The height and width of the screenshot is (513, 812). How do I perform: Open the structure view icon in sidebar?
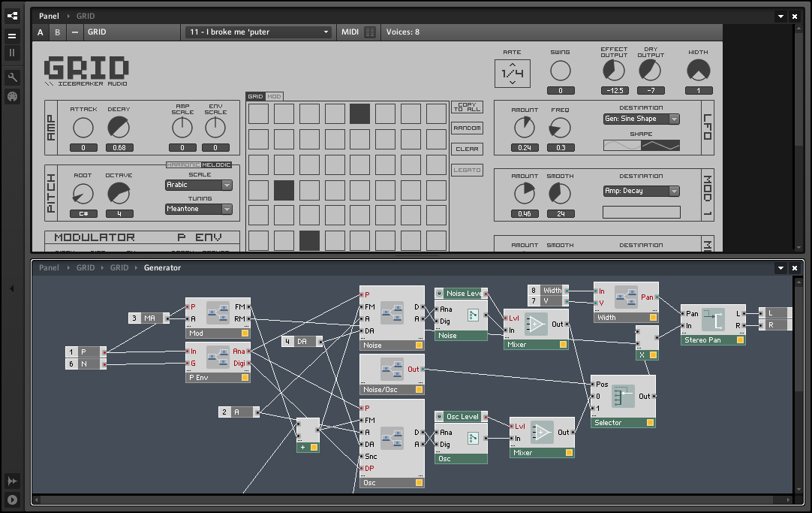point(12,15)
